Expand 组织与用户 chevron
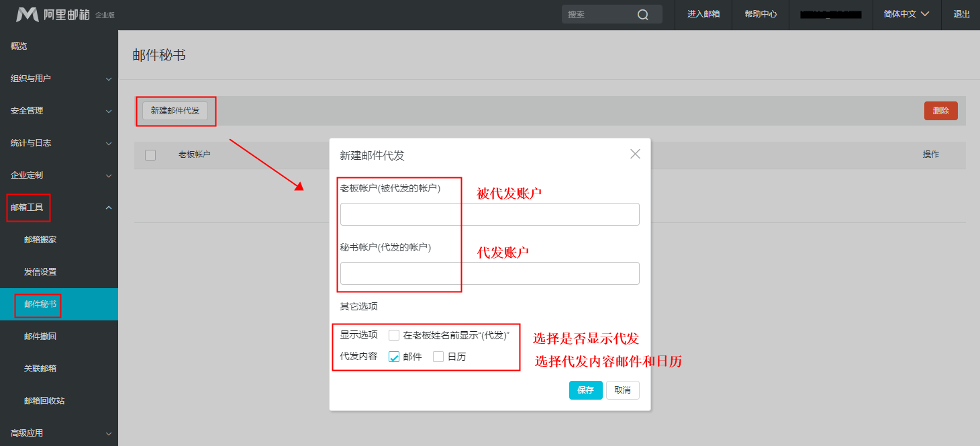Viewport: 980px width, 446px height. 109,79
